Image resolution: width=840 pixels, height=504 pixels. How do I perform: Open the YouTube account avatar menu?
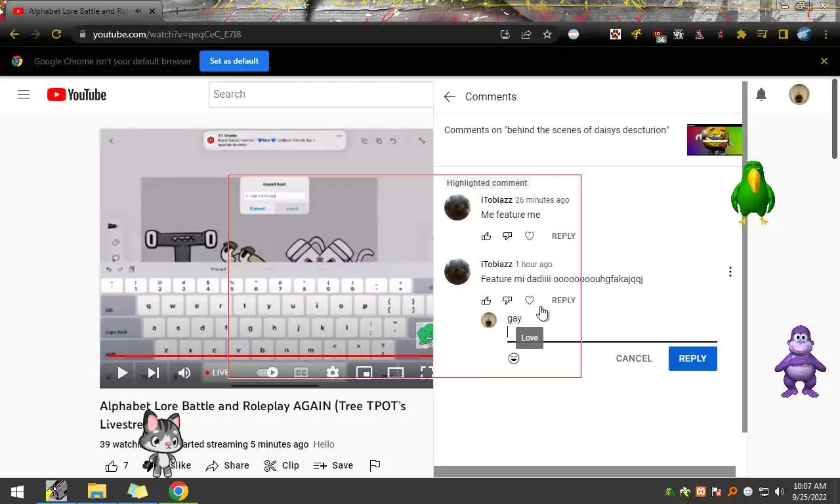point(799,94)
